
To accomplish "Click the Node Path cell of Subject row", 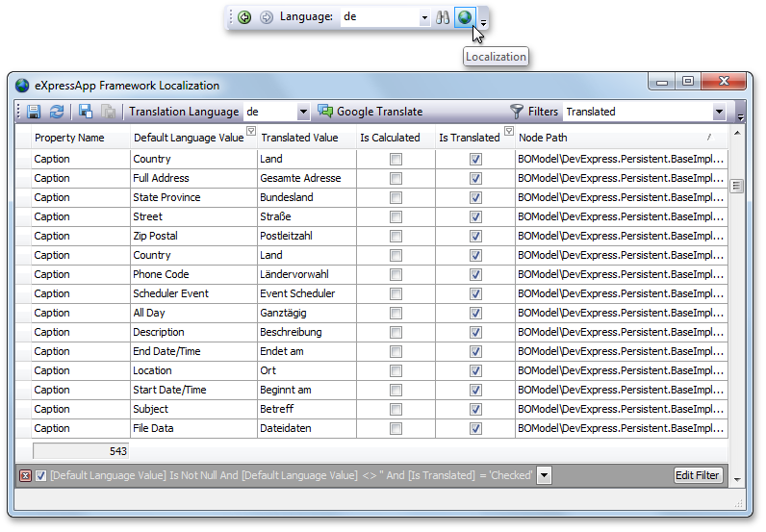I will pyautogui.click(x=621, y=409).
